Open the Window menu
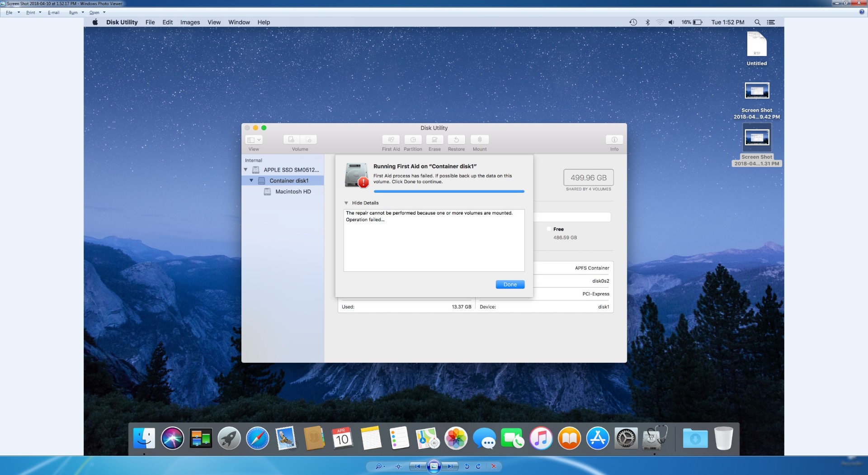Screen dimensions: 868x475 [x=239, y=22]
